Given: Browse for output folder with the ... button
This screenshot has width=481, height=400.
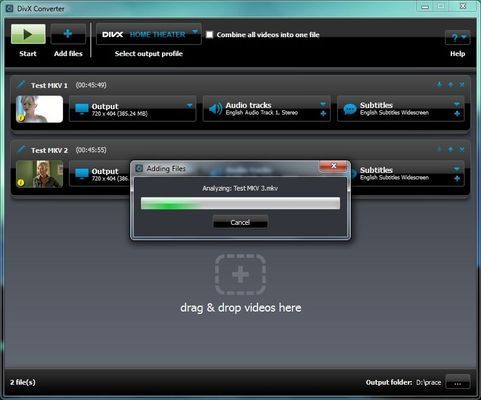Looking at the screenshot, I should coord(458,382).
